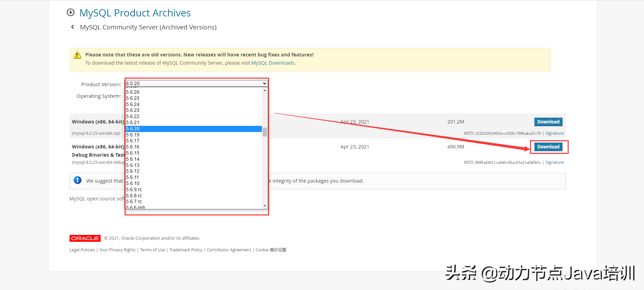644x290 pixels.
Task: Go back to MySQL Community Server archived versions
Action: coord(148,27)
